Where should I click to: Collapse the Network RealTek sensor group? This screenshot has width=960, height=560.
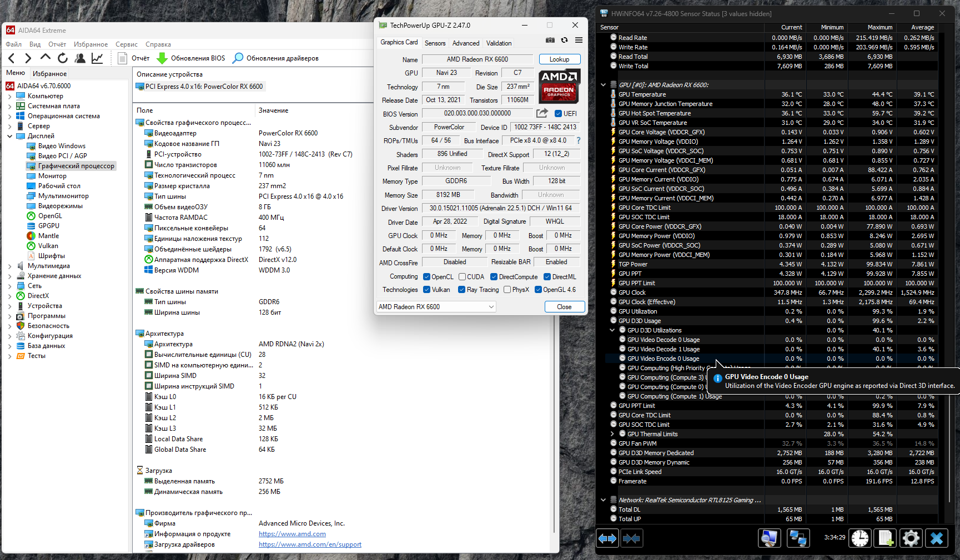click(x=603, y=500)
